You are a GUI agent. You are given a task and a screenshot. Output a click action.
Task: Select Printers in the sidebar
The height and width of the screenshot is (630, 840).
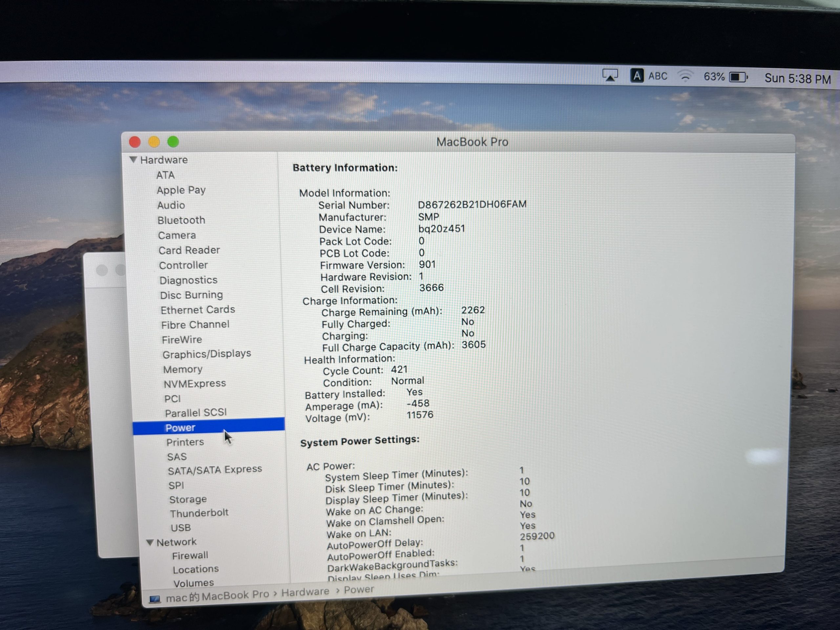click(x=185, y=442)
